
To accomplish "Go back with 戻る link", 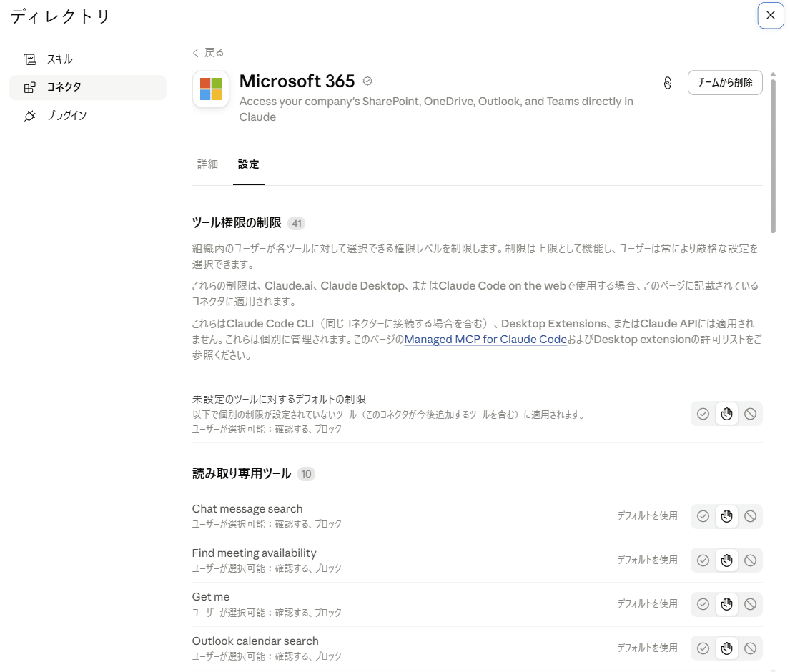I will tap(208, 52).
